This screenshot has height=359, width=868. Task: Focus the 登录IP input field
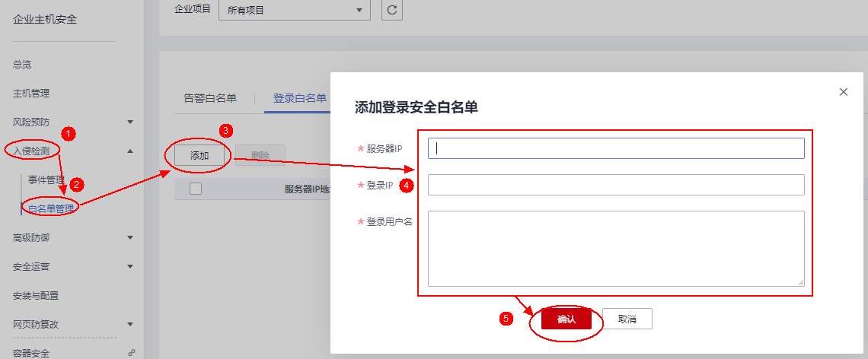(616, 185)
